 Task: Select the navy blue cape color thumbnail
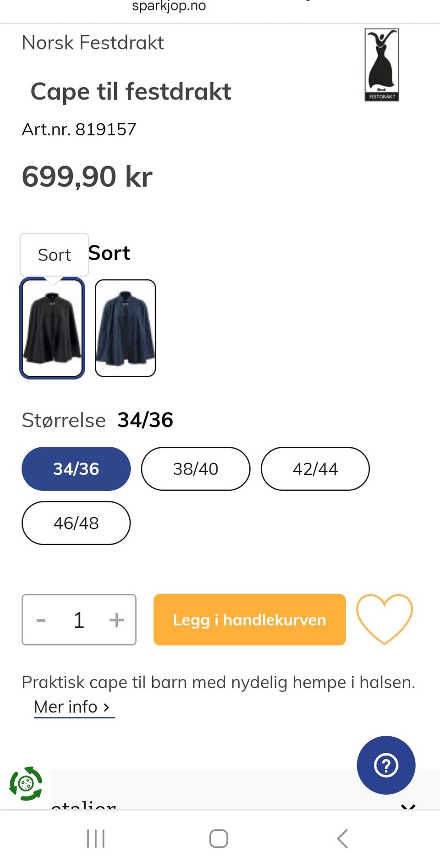click(x=126, y=328)
